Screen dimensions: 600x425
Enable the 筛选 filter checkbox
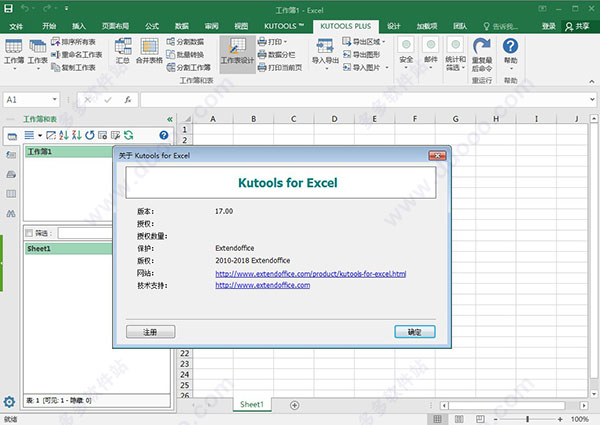coord(29,233)
